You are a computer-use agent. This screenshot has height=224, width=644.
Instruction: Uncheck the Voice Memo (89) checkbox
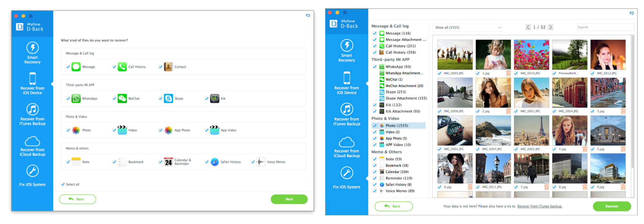click(374, 191)
